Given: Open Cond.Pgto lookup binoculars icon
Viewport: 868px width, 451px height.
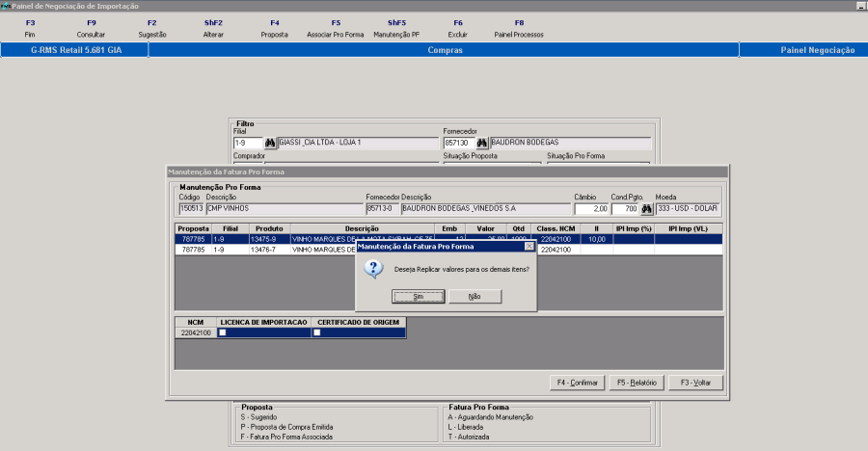Looking at the screenshot, I should click(x=646, y=209).
